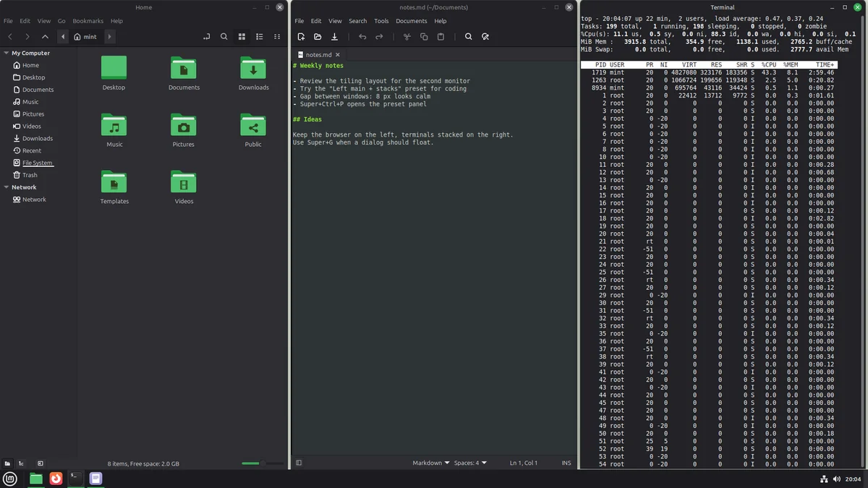This screenshot has width=868, height=488.
Task: Go back in the Home file manager
Action: (10, 36)
